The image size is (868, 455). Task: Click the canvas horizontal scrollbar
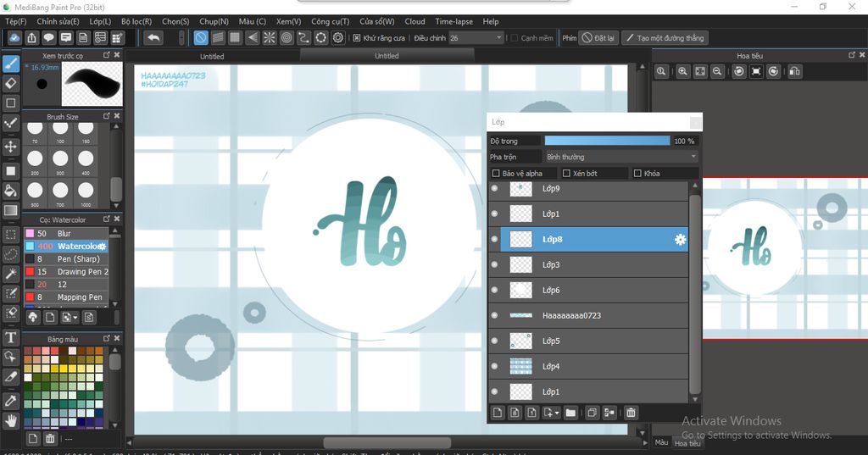click(387, 443)
